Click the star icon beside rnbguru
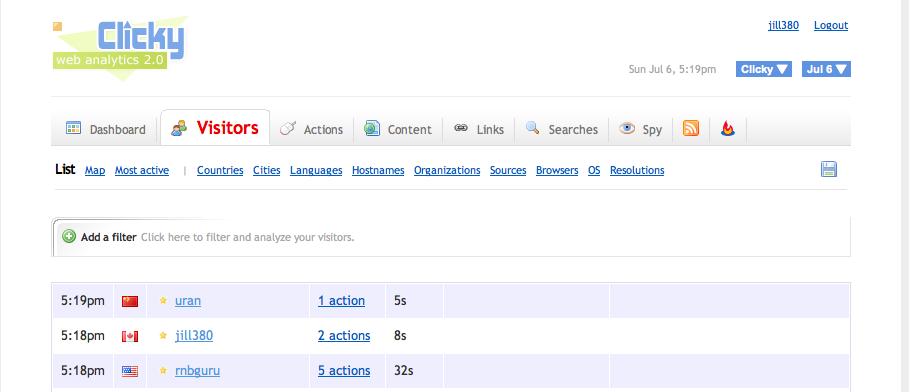This screenshot has height=392, width=909. click(x=163, y=370)
